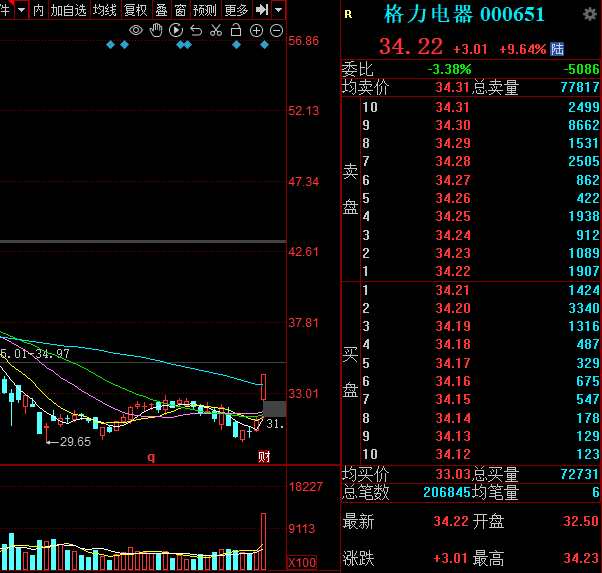Select buy level 2 price 34.20
The width and height of the screenshot is (602, 573).
(453, 308)
